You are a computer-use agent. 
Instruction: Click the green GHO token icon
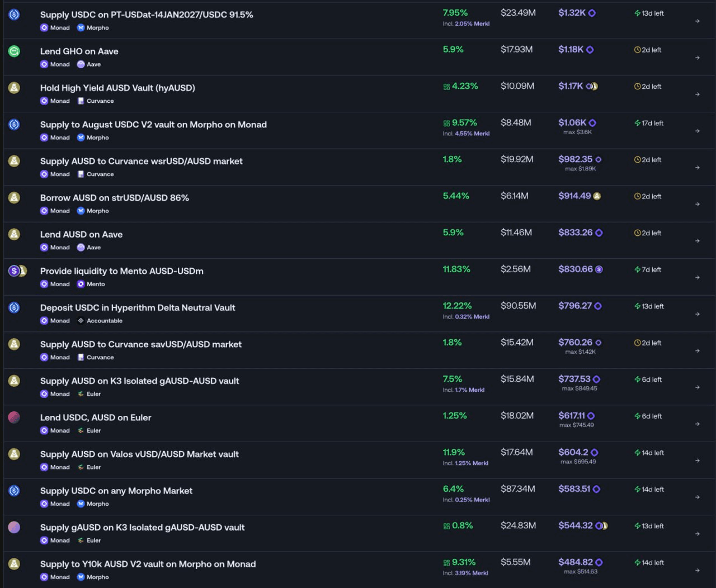click(x=15, y=51)
